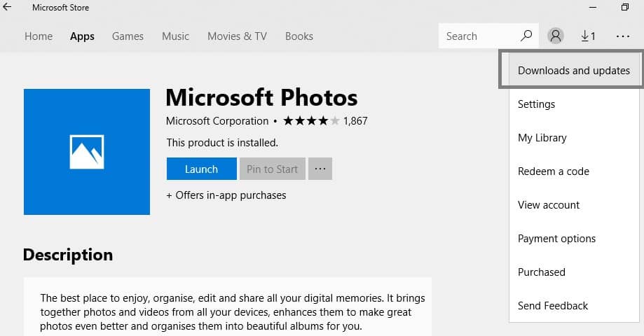Click Send Feedback
Image resolution: width=644 pixels, height=336 pixels.
click(x=574, y=306)
